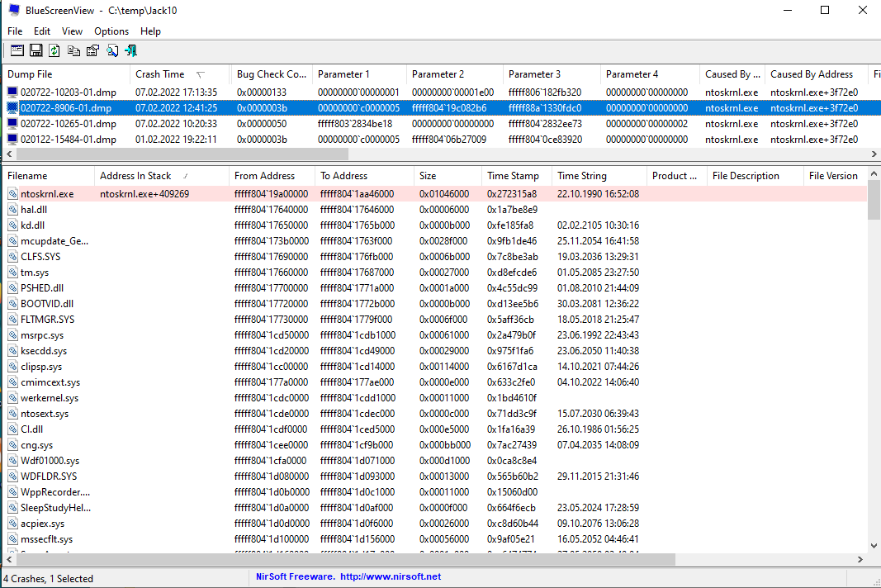
Task: Click the BlueScreenView title bar app icon
Action: click(14, 10)
